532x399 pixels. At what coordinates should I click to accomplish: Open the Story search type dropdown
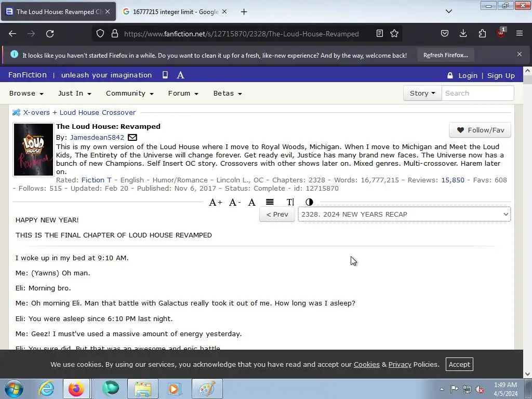(x=422, y=94)
